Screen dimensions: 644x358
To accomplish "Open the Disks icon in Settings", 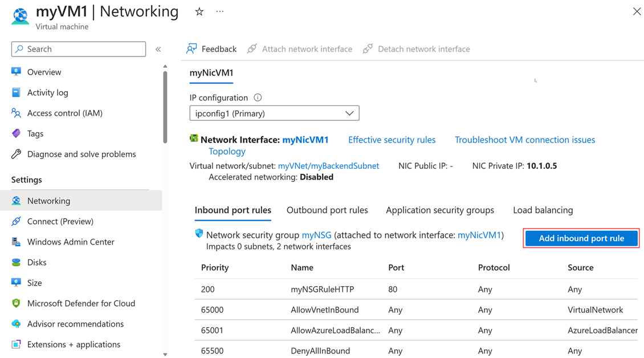I will coord(16,262).
